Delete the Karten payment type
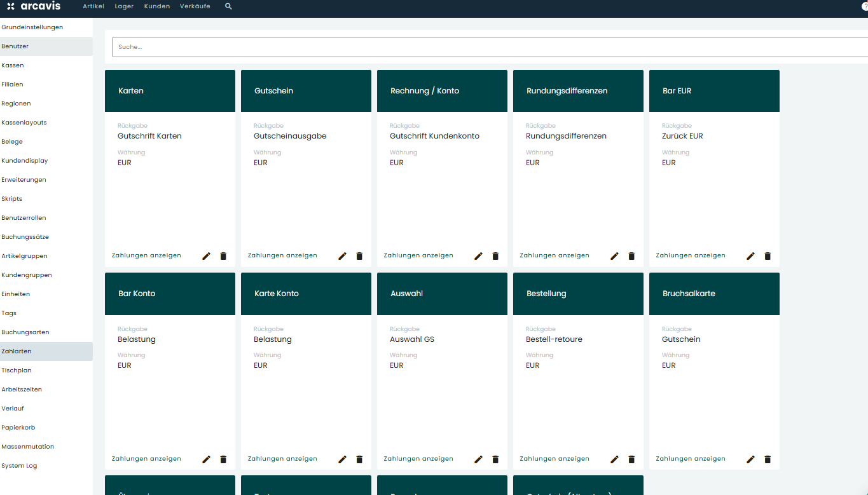Viewport: 868px width, 495px height. tap(223, 256)
